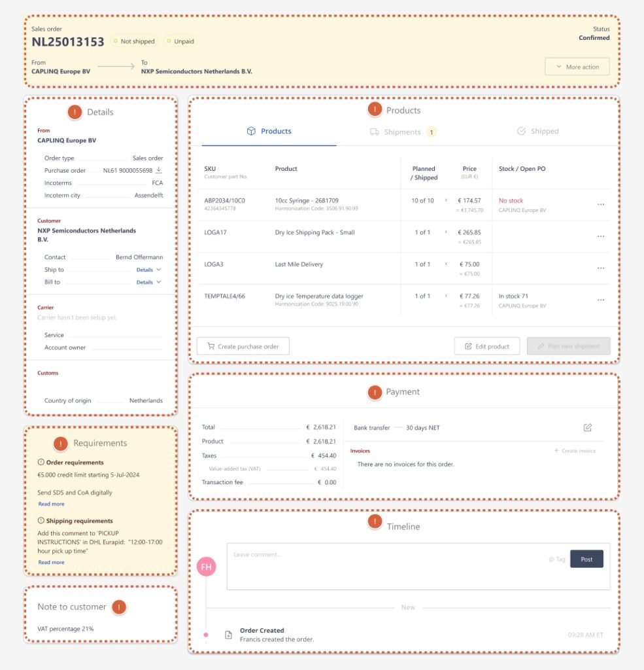
Task: Expand Bill to details
Action: coord(148,282)
